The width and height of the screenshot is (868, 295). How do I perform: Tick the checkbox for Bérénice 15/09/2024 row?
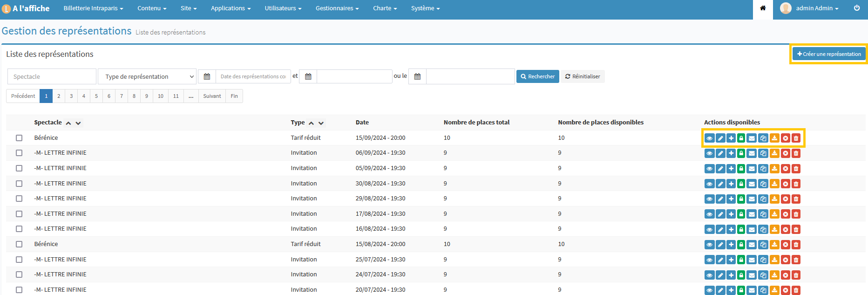click(19, 138)
